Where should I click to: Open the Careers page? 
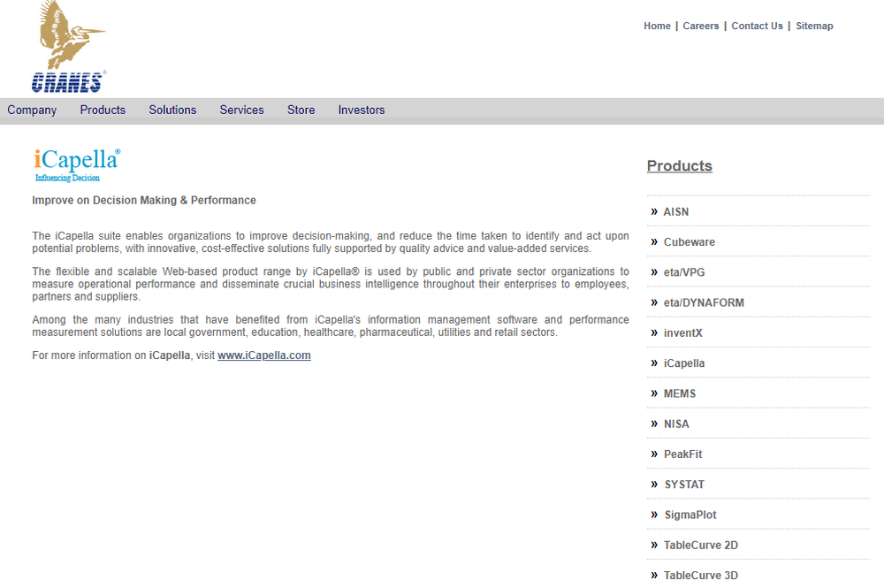coord(701,26)
